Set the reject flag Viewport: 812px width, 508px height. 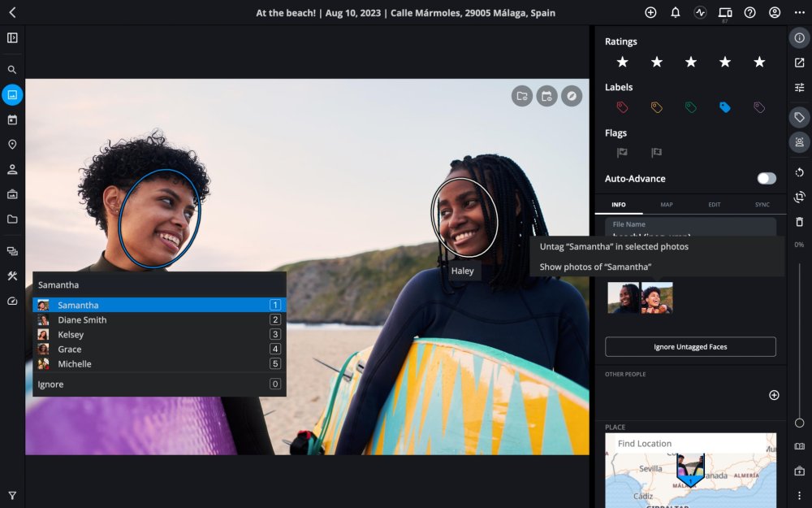point(656,153)
